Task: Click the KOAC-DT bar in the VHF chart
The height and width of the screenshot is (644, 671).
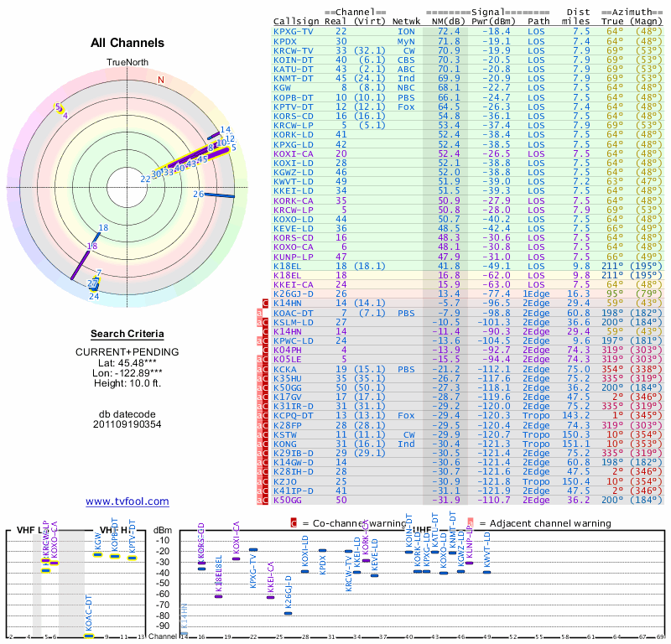Action: (x=89, y=636)
